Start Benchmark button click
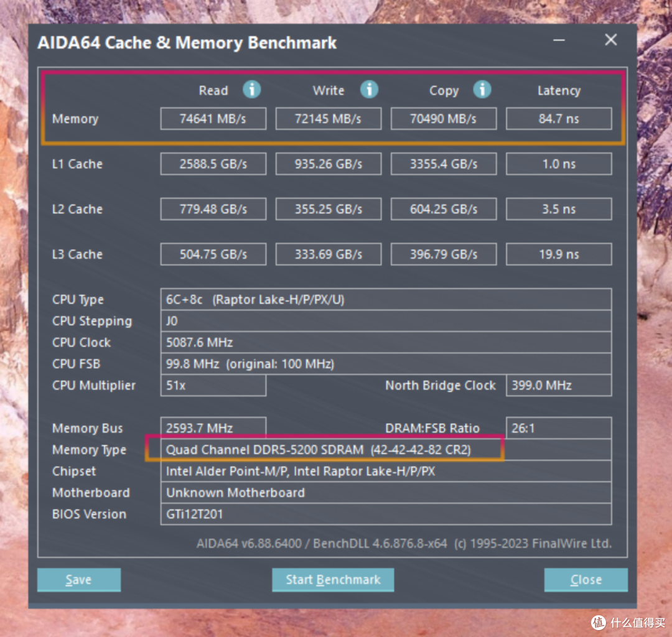This screenshot has height=637, width=672. coord(333,580)
